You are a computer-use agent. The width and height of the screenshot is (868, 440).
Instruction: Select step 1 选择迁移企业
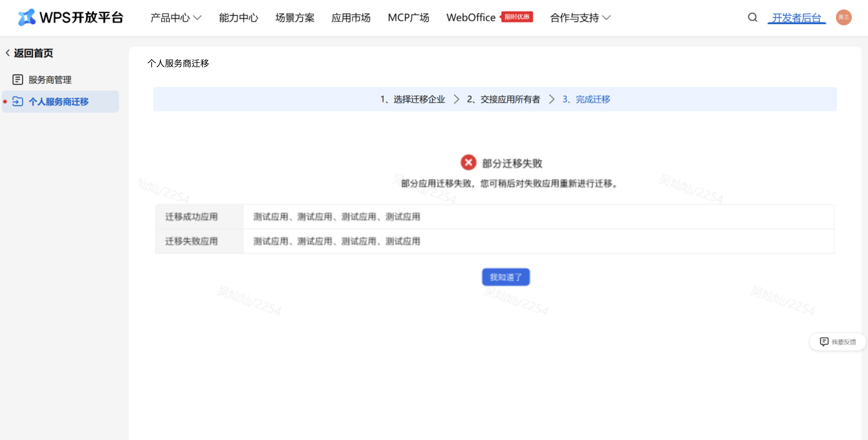413,99
